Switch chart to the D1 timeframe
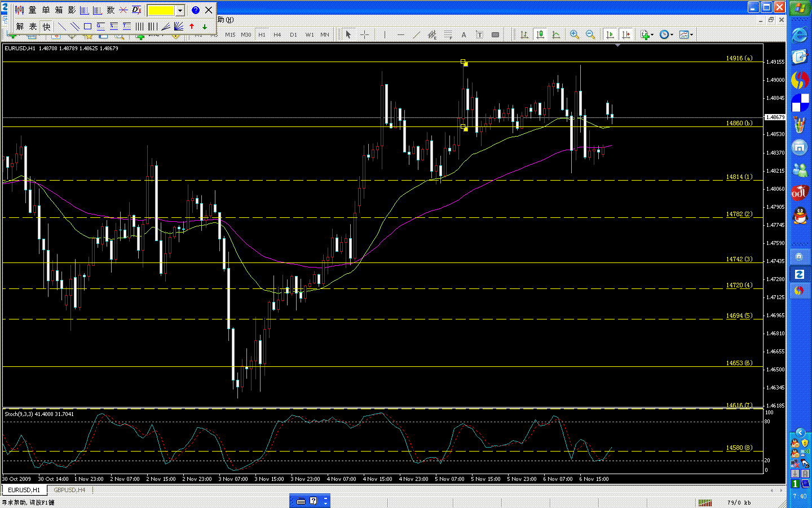 point(293,35)
